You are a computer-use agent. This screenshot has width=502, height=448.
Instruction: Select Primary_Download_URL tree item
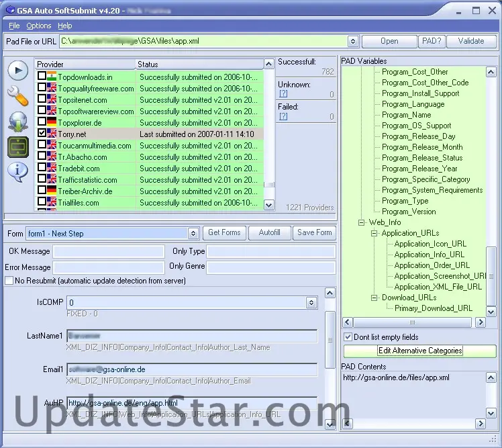coord(433,308)
